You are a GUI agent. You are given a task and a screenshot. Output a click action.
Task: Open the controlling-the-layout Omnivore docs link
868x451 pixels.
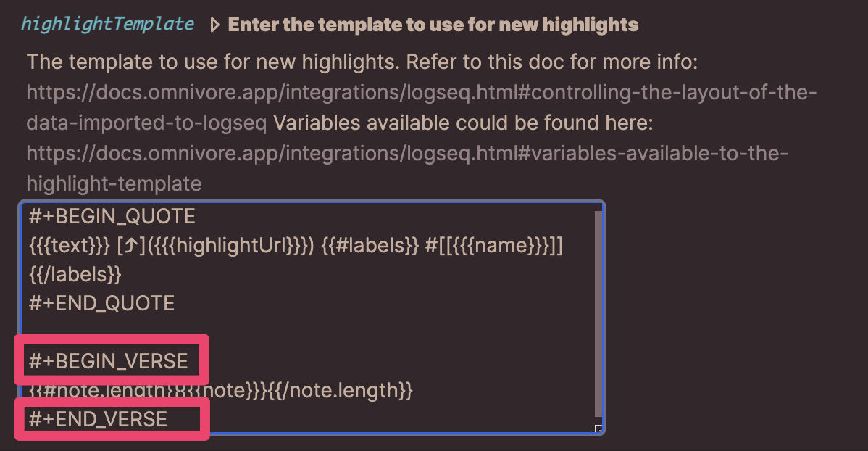(421, 94)
